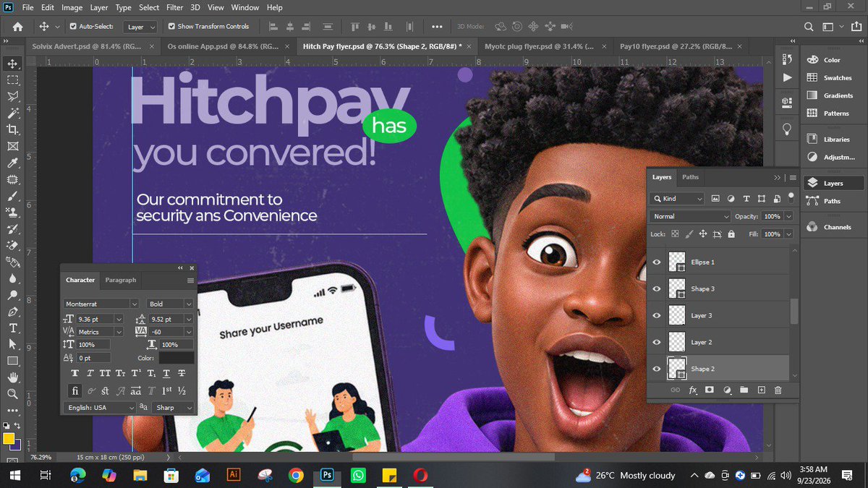
Task: Toggle All Caps TT in Character panel
Action: (105, 373)
